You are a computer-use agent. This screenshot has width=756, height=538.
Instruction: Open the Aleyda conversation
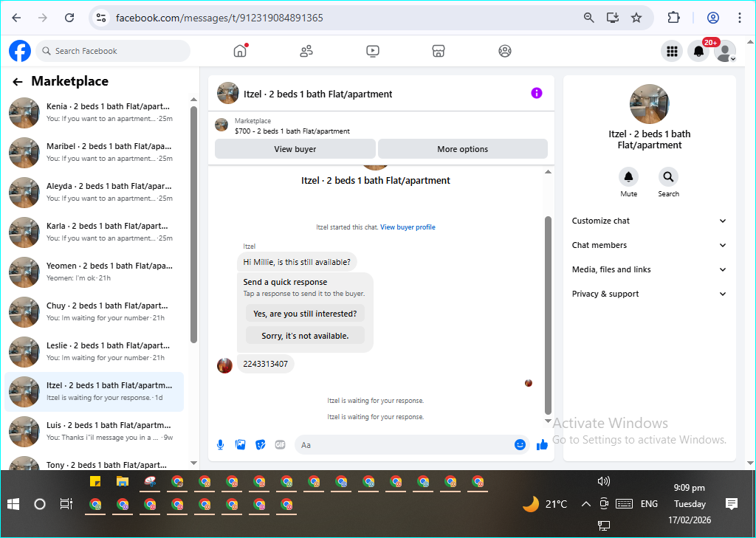point(94,193)
